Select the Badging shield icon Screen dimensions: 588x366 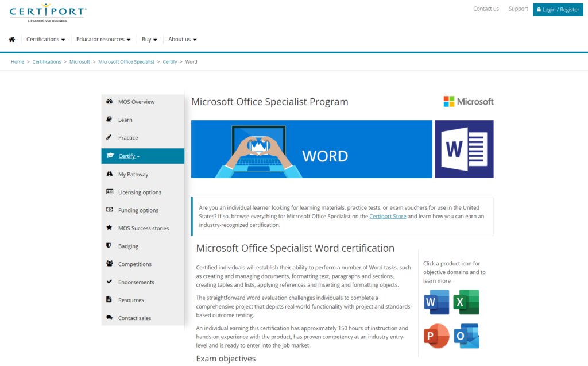point(109,245)
